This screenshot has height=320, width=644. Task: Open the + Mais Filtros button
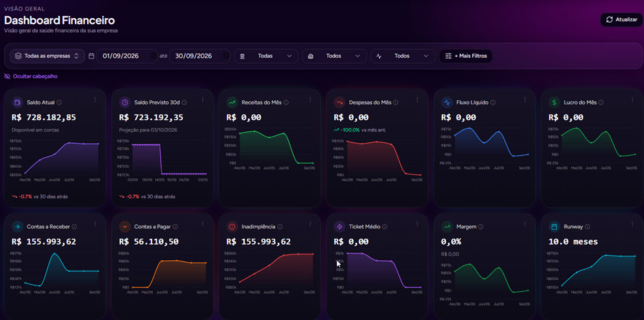(x=466, y=56)
